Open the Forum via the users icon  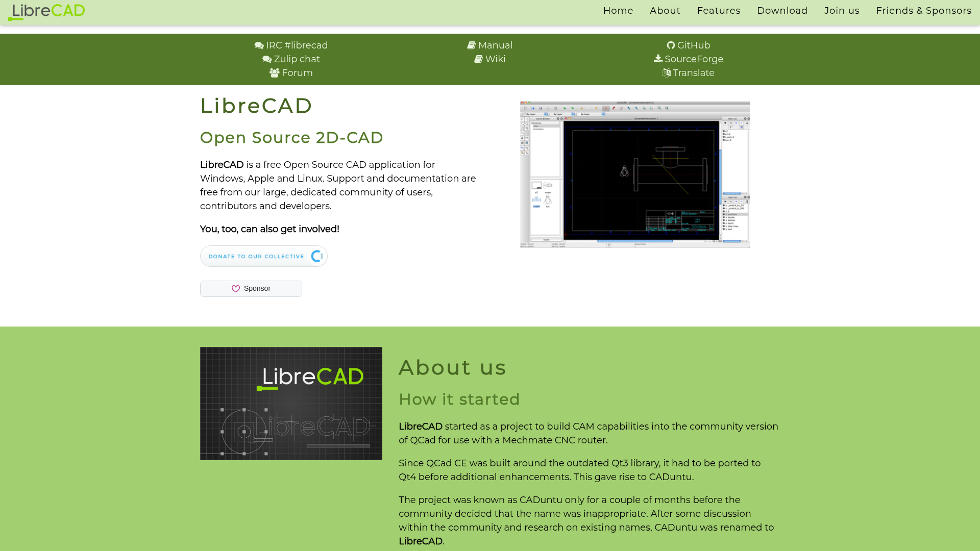[x=275, y=73]
